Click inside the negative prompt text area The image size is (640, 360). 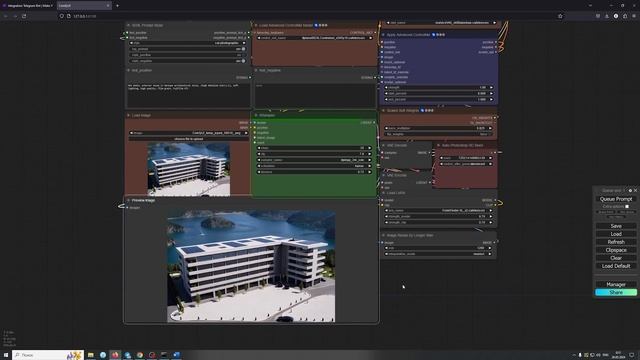(315, 95)
